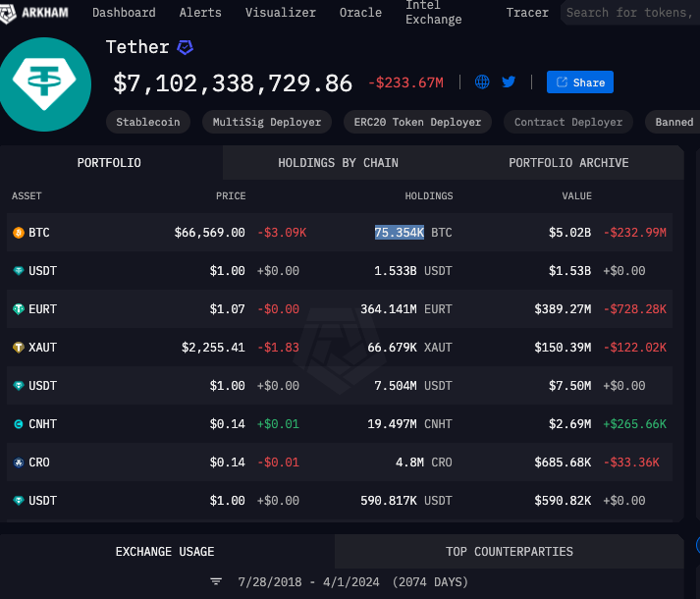This screenshot has width=700, height=599.
Task: Switch to Exchange Usage tab
Action: tap(165, 552)
